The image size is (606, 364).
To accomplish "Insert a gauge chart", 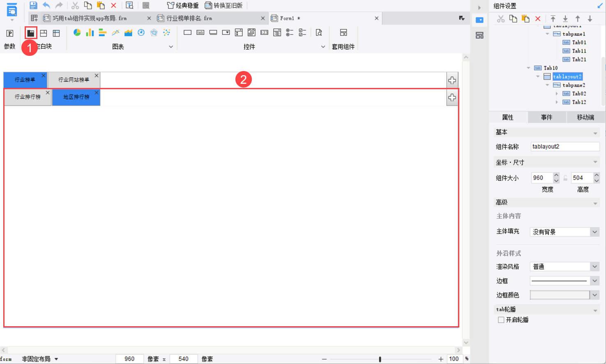I will 141,32.
